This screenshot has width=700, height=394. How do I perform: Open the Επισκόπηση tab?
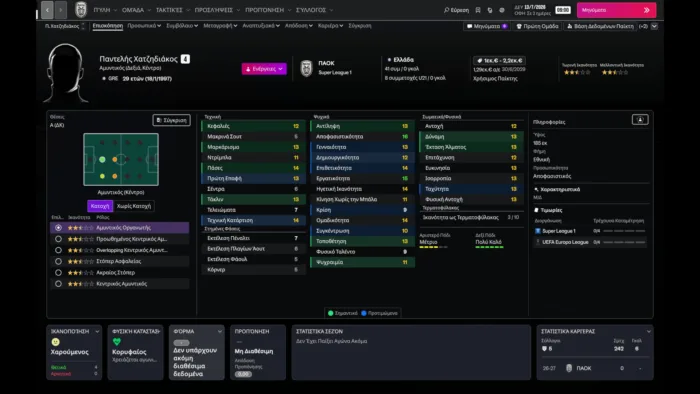click(108, 26)
